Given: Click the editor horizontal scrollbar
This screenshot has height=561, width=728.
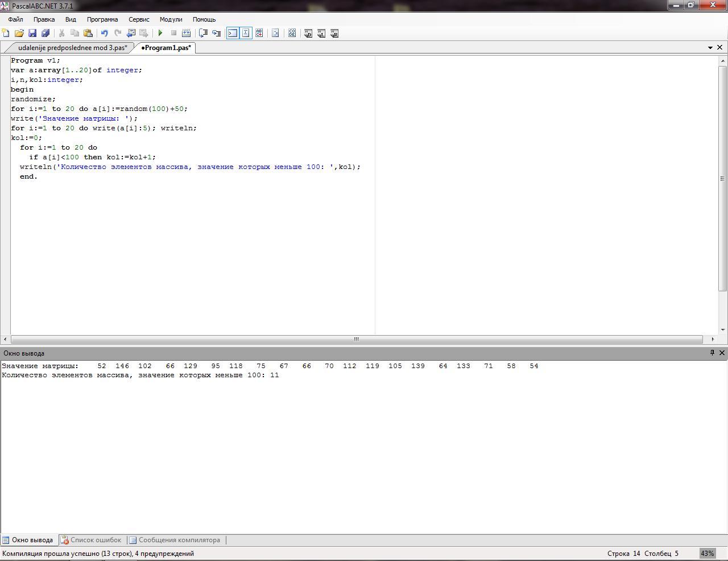Looking at the screenshot, I should click(x=356, y=339).
